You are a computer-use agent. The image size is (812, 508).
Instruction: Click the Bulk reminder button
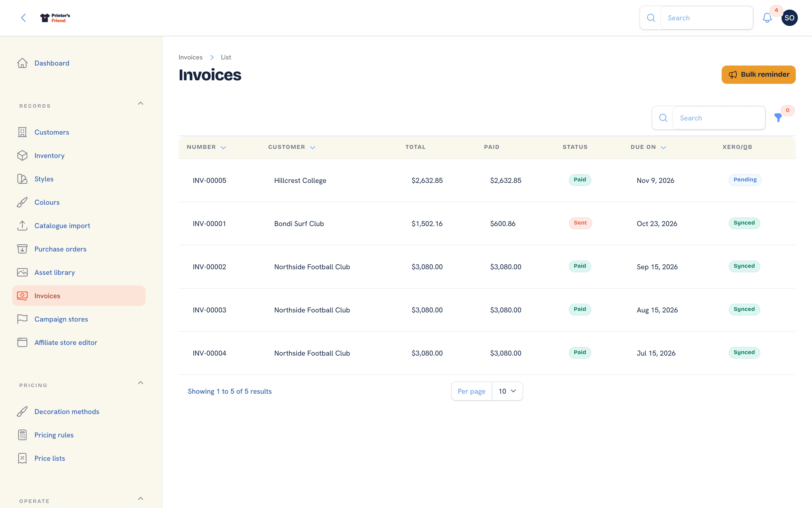(x=758, y=75)
